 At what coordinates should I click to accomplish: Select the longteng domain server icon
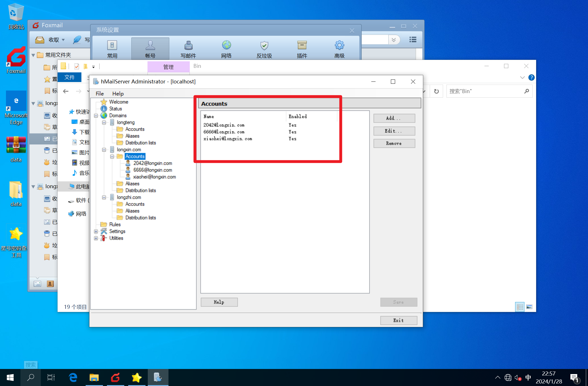click(x=112, y=122)
